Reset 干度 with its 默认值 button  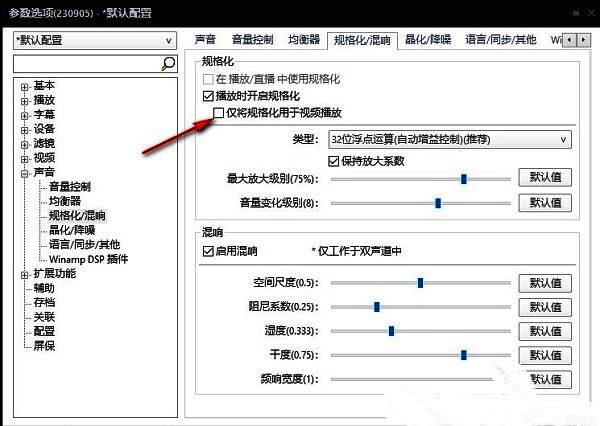click(545, 355)
